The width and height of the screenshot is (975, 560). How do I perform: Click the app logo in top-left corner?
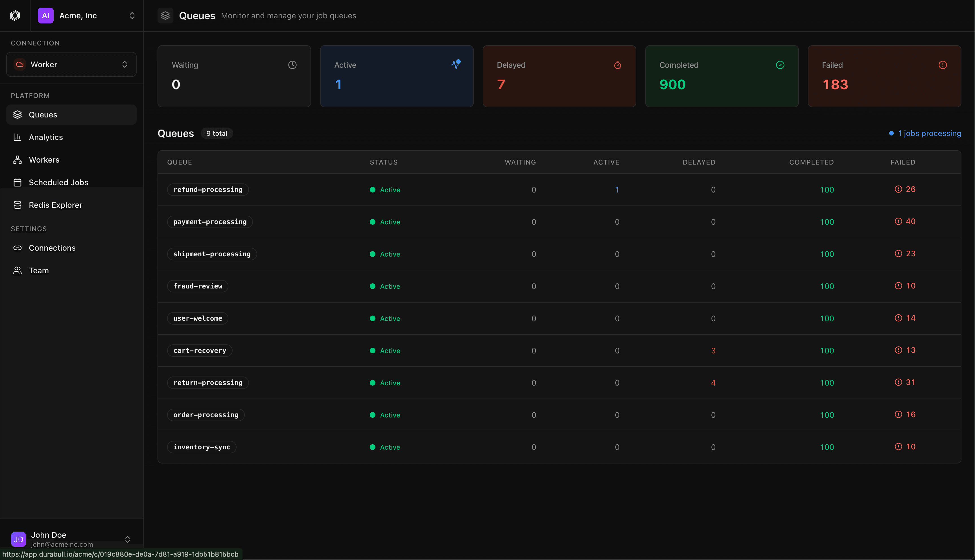pos(15,16)
